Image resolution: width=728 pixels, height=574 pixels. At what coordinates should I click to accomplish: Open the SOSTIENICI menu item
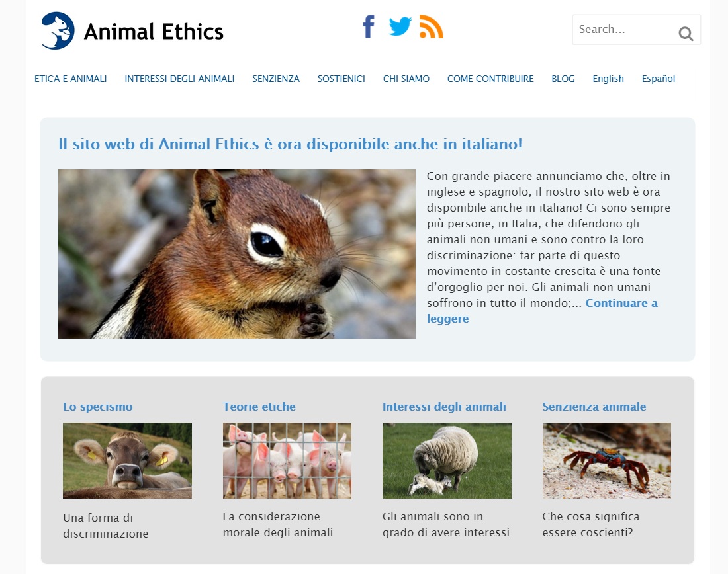(341, 79)
